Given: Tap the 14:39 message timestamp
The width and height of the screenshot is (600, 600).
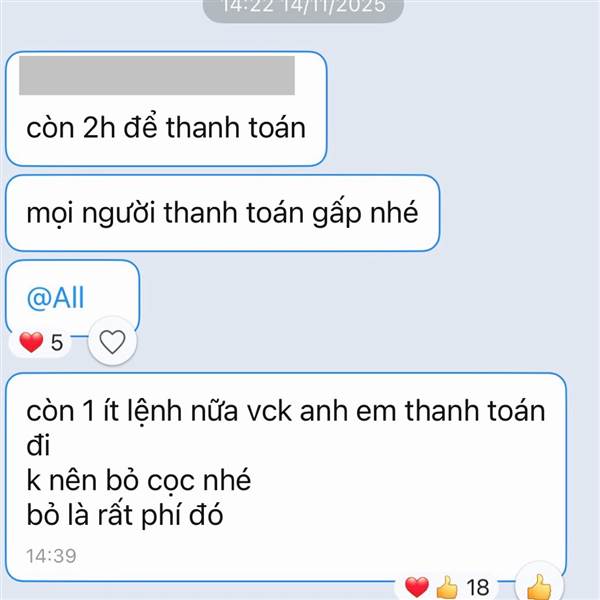Looking at the screenshot, I should pos(51,556).
